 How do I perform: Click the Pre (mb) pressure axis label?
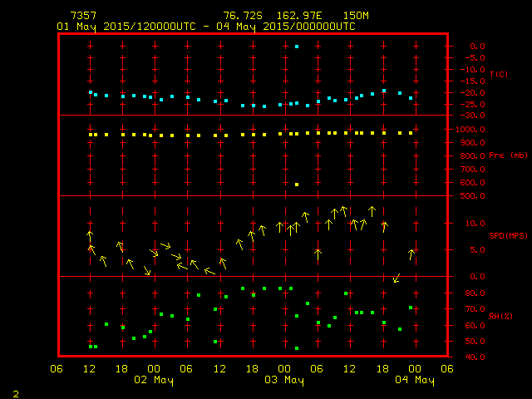point(508,155)
